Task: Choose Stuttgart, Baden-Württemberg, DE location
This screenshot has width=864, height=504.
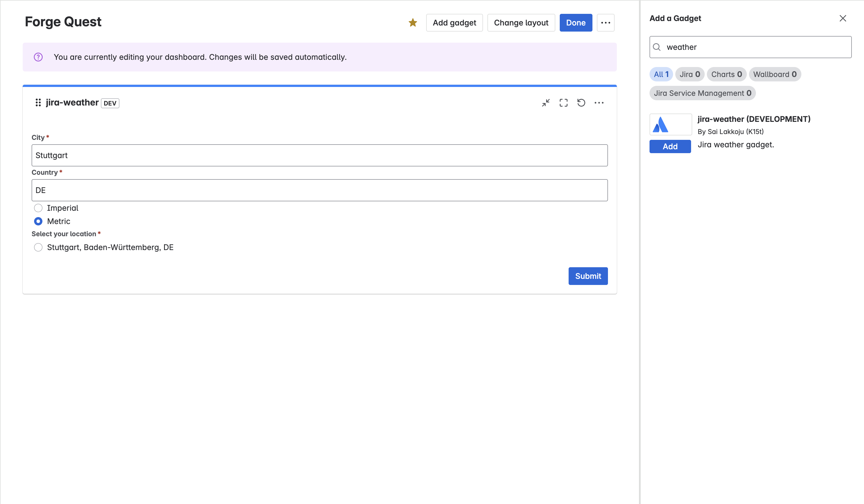Action: pyautogui.click(x=38, y=247)
